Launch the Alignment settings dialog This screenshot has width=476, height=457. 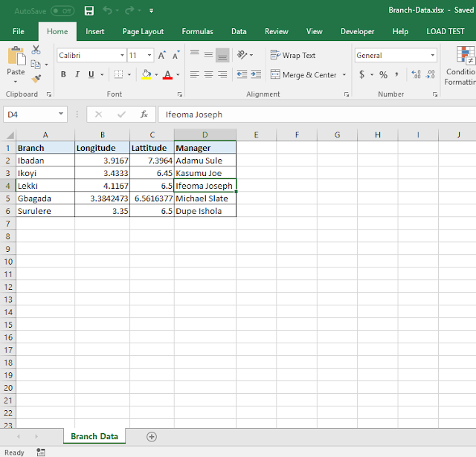click(347, 94)
